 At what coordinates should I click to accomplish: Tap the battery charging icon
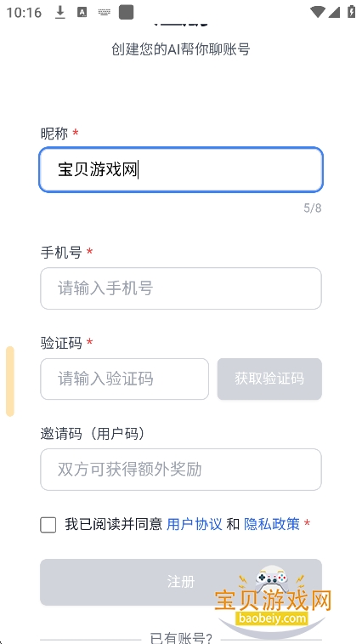(x=351, y=12)
